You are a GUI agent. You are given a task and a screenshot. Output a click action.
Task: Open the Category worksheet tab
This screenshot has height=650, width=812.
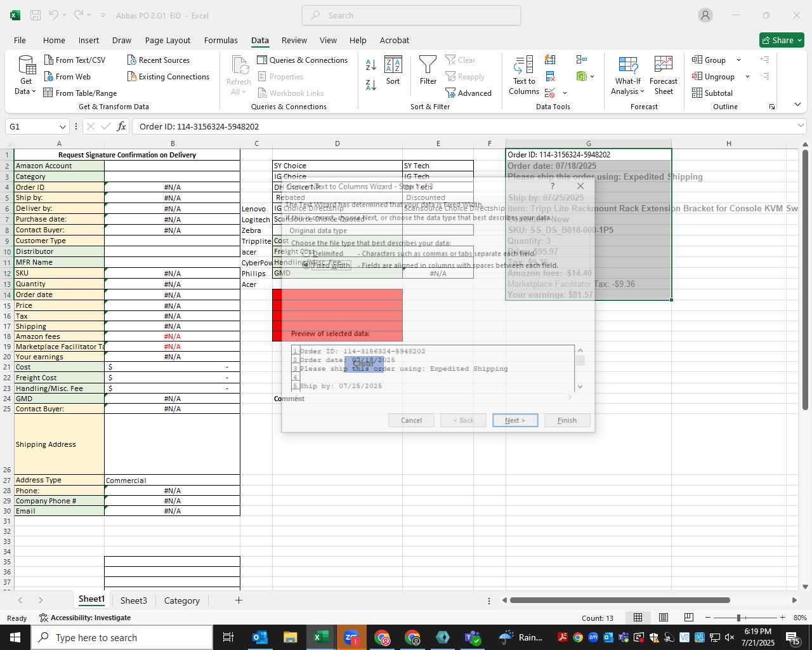point(181,600)
